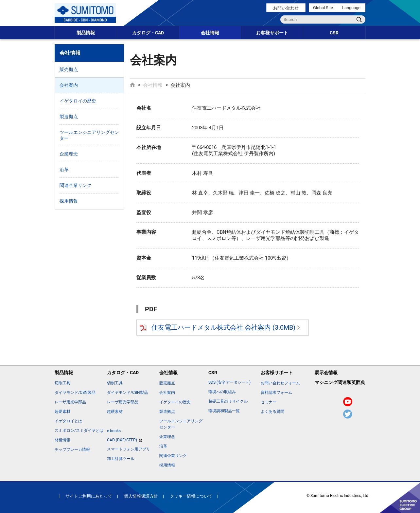Click footer スミボロン/スミダイヤとは link
Image resolution: width=420 pixels, height=513 pixels.
click(x=79, y=431)
